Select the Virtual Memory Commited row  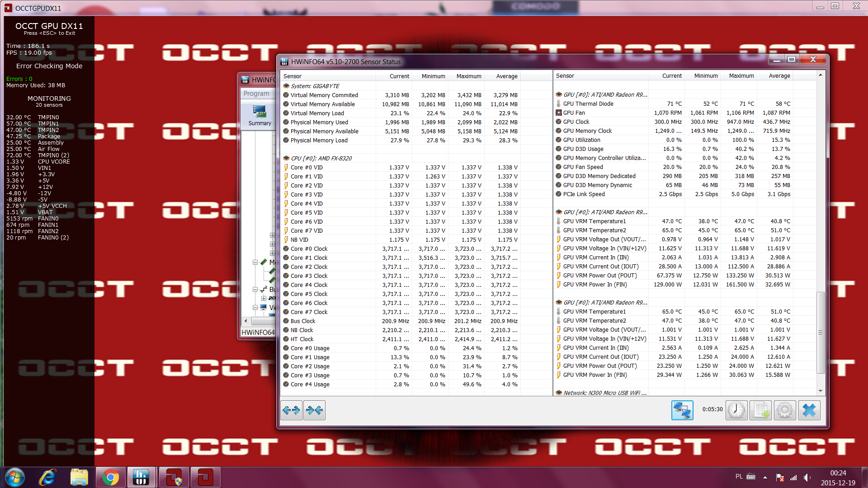click(x=401, y=95)
